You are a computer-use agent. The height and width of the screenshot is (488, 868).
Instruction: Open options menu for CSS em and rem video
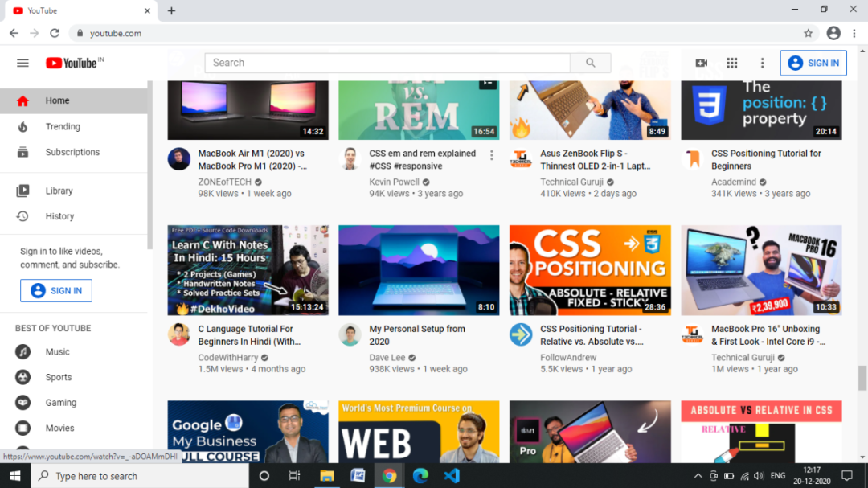(x=492, y=156)
